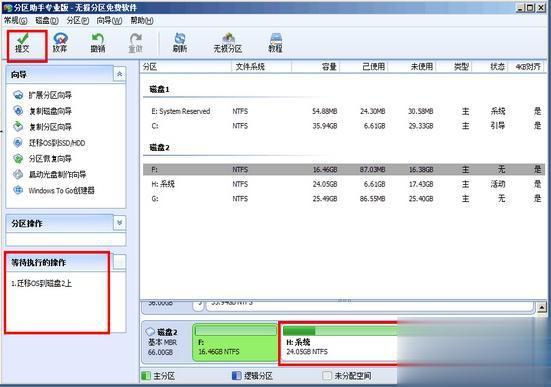Click the 磁盘1 group heading
Viewport: 551px width, 387px height.
coord(160,89)
